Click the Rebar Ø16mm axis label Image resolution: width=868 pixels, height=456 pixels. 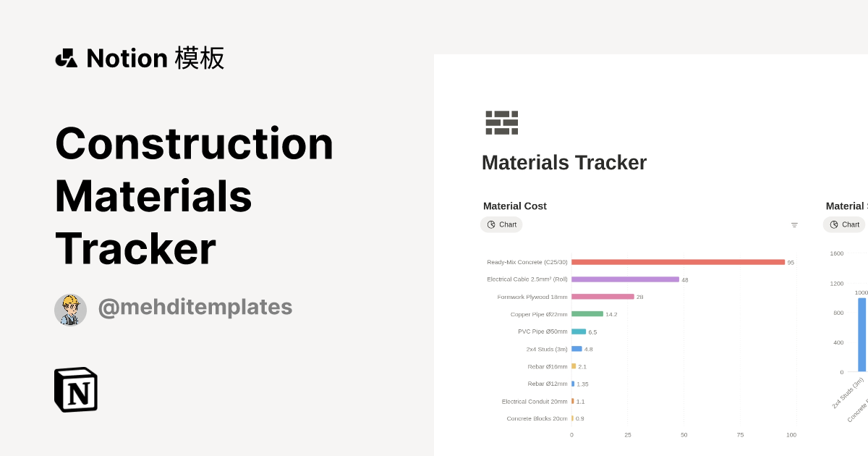[x=548, y=366]
